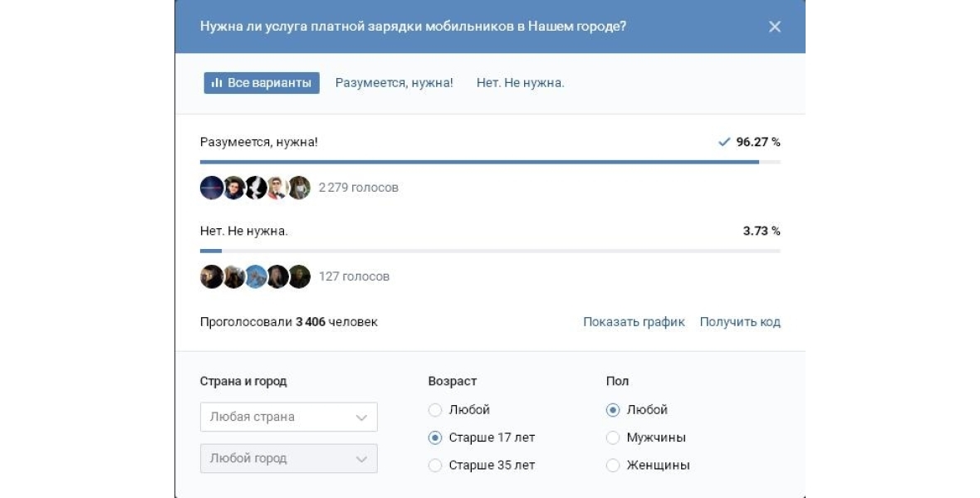Click the 'Нет. Не нужна.' answer label
Viewport: 980px width, 498px height.
(x=243, y=231)
